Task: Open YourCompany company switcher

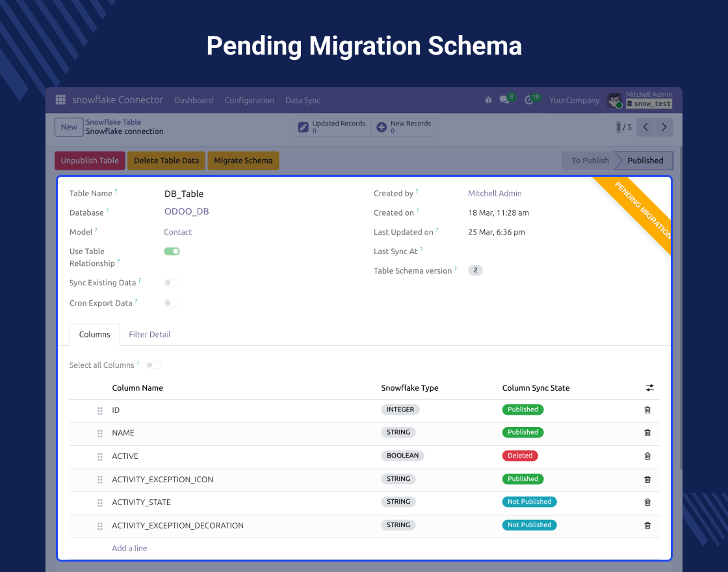Action: click(575, 100)
